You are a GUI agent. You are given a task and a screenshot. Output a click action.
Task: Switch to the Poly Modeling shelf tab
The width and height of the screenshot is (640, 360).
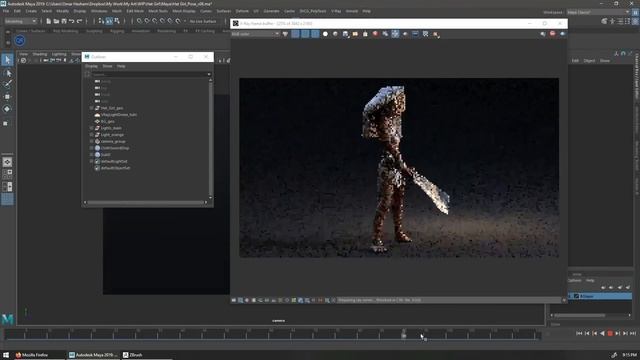pos(65,31)
